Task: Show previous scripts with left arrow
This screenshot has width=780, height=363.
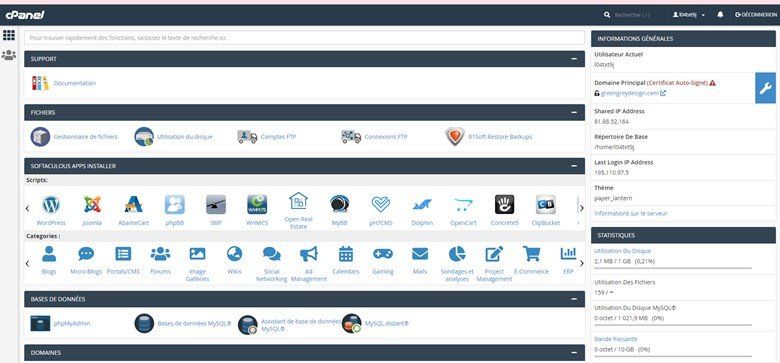Action: point(27,208)
